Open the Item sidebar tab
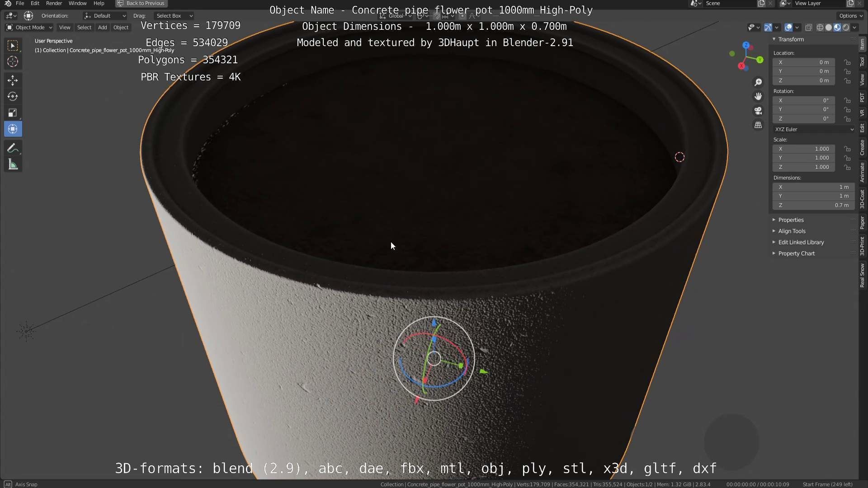Screen dimensions: 868x488 (x=863, y=44)
